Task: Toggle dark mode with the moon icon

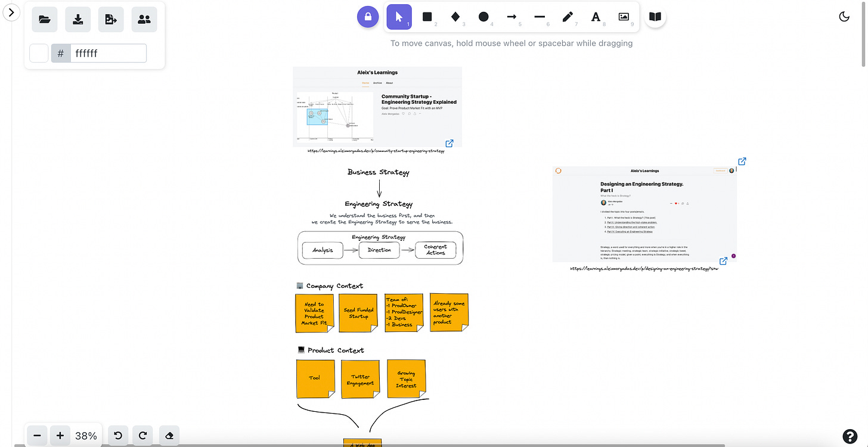Action: click(844, 17)
